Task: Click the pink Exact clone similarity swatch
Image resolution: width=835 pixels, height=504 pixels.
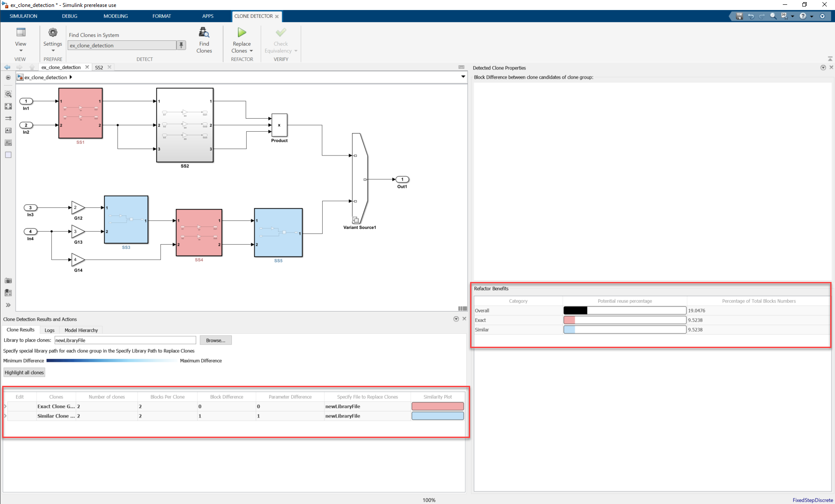Action: (x=437, y=407)
